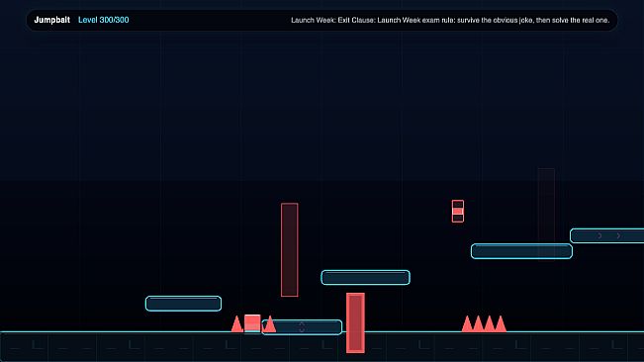Click the Level 300/300 indicator
Image resolution: width=644 pixels, height=362 pixels.
click(x=104, y=20)
